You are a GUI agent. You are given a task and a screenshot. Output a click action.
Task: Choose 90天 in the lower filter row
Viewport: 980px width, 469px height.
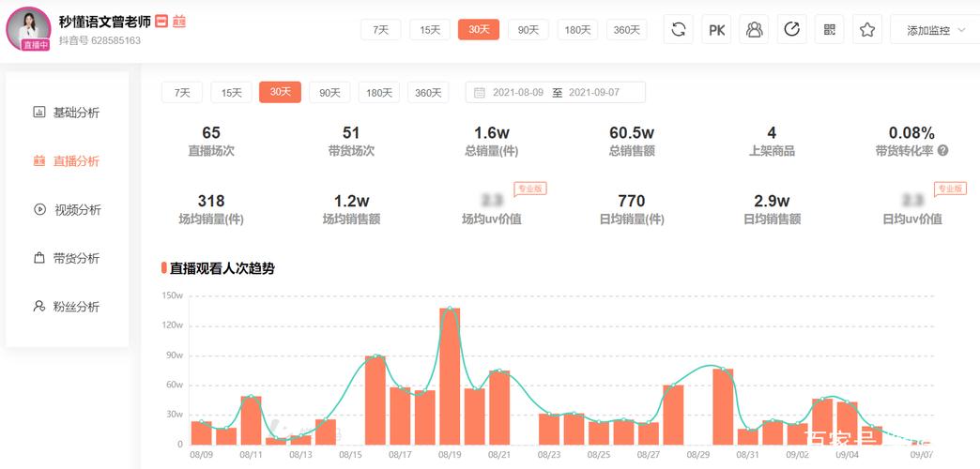pyautogui.click(x=329, y=93)
